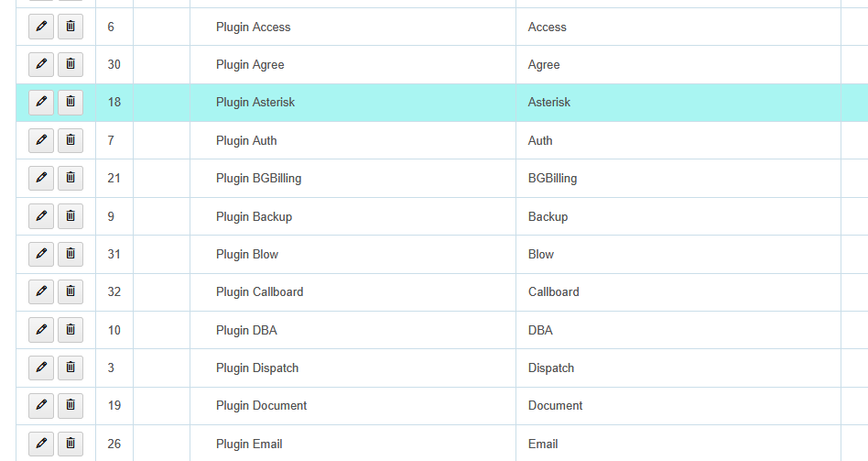Edit the Plugin Access row
868x461 pixels.
coord(41,27)
